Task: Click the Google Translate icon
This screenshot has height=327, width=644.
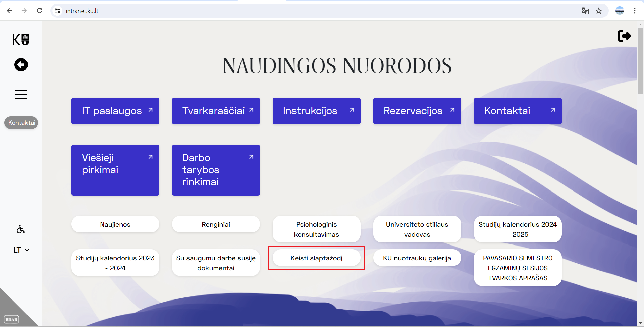Action: [585, 11]
